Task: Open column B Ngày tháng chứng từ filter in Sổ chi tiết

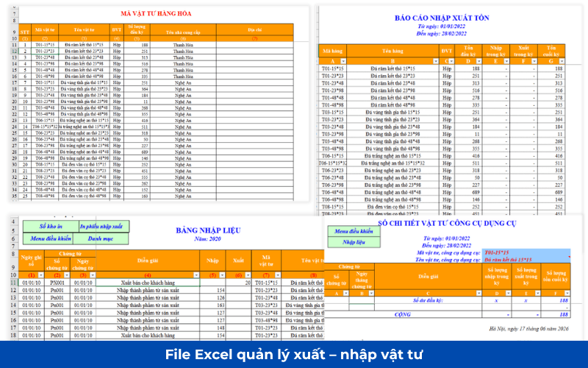Action: [371, 293]
